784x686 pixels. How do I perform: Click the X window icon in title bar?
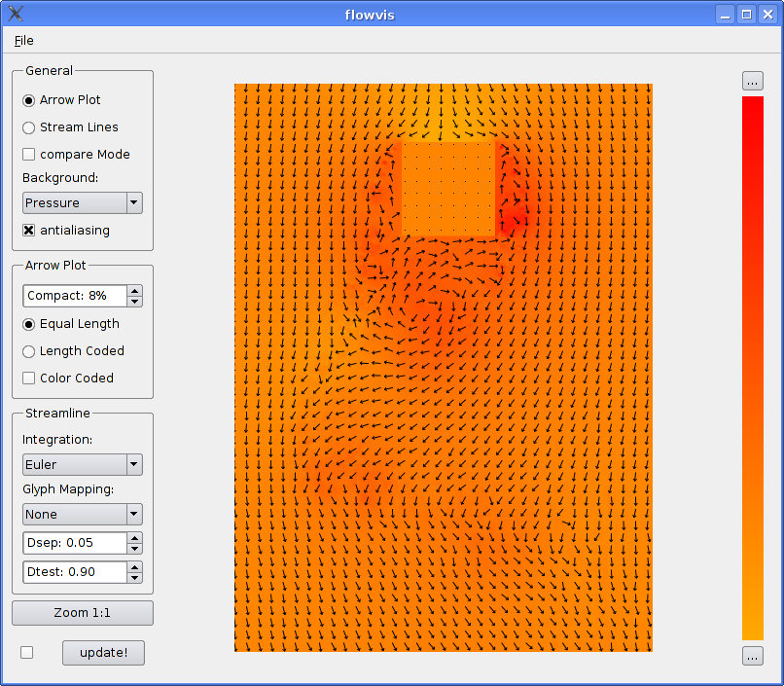coord(16,14)
